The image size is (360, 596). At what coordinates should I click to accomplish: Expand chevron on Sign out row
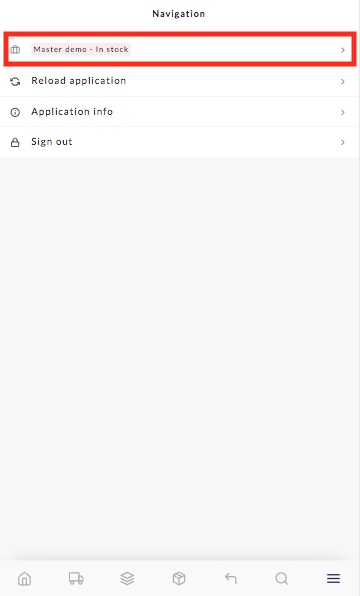[343, 142]
